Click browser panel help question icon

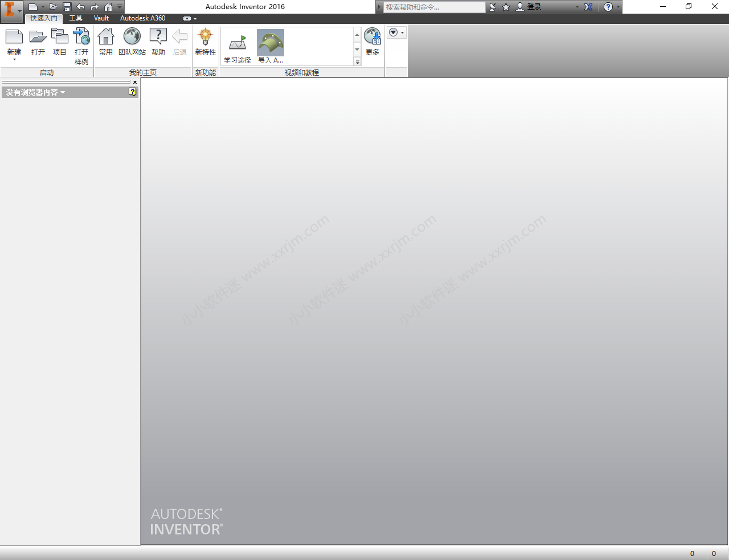tap(133, 92)
